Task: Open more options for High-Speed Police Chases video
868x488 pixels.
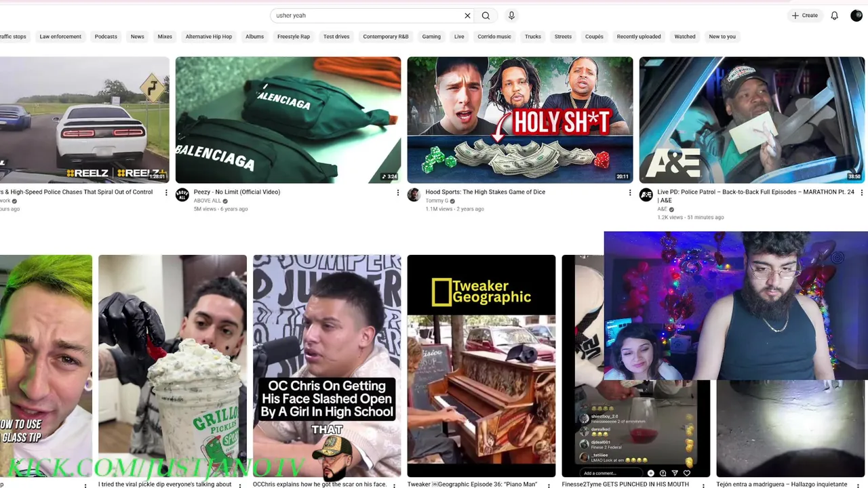Action: point(166,193)
